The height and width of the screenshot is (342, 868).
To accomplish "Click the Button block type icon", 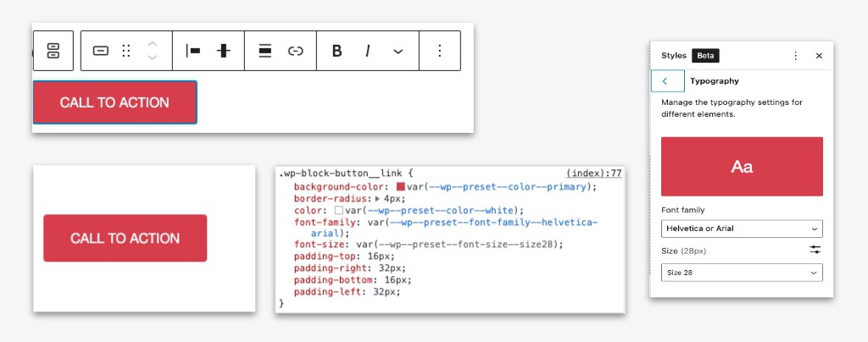I will click(100, 51).
